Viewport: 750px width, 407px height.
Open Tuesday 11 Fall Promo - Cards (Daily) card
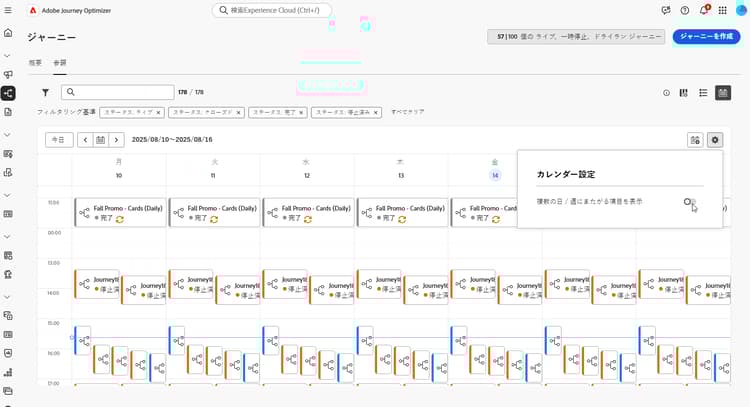[214, 212]
